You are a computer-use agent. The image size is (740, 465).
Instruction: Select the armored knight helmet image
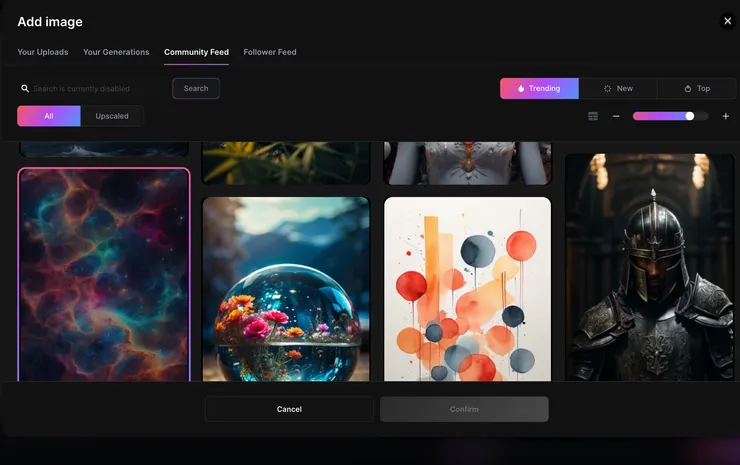(x=649, y=267)
